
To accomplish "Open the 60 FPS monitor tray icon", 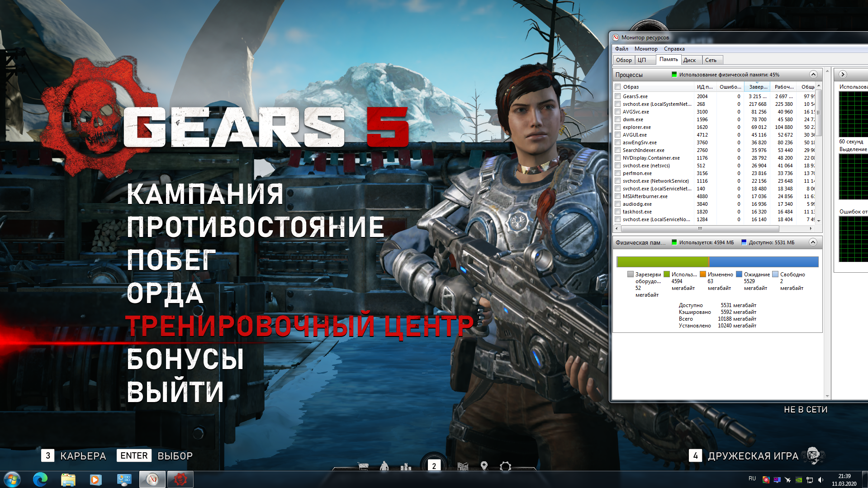I will pyautogui.click(x=777, y=480).
